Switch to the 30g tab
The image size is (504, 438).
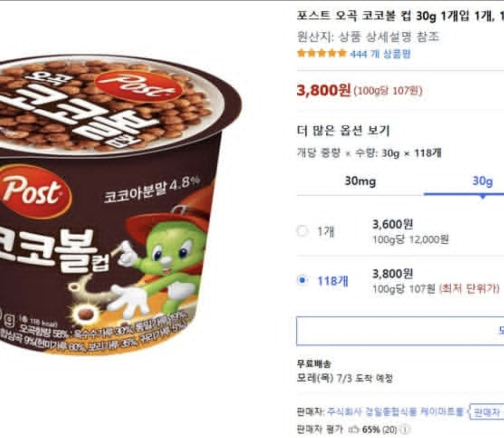483,181
